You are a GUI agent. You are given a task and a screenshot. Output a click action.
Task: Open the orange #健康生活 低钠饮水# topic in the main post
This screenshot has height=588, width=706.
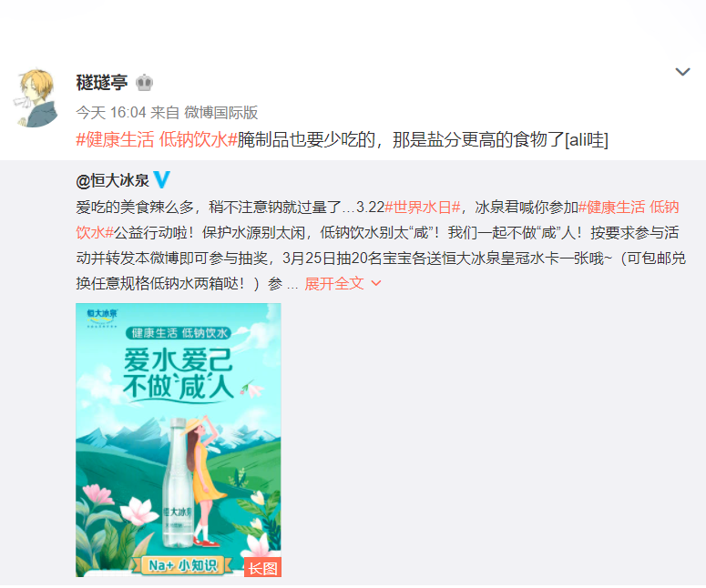[157, 140]
